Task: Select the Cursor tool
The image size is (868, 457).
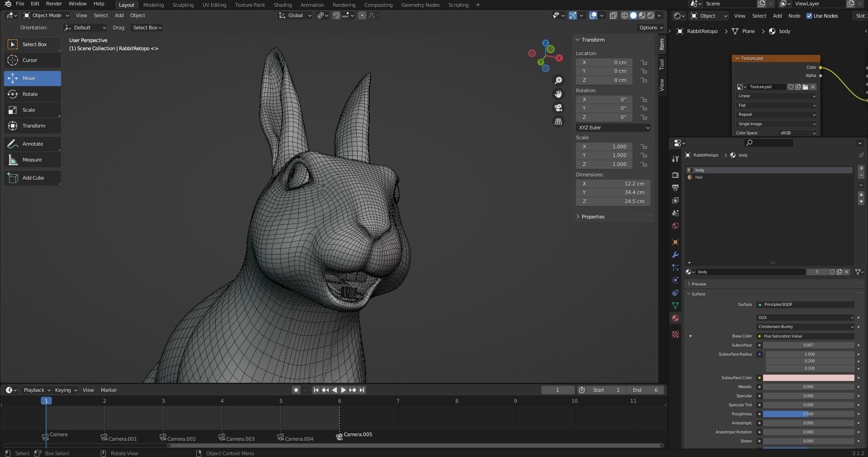Action: pos(33,60)
